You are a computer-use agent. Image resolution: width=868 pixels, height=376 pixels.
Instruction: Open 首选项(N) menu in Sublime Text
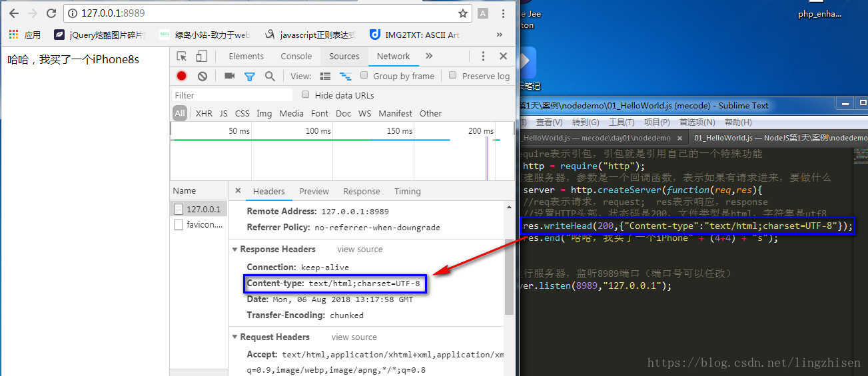tap(697, 122)
